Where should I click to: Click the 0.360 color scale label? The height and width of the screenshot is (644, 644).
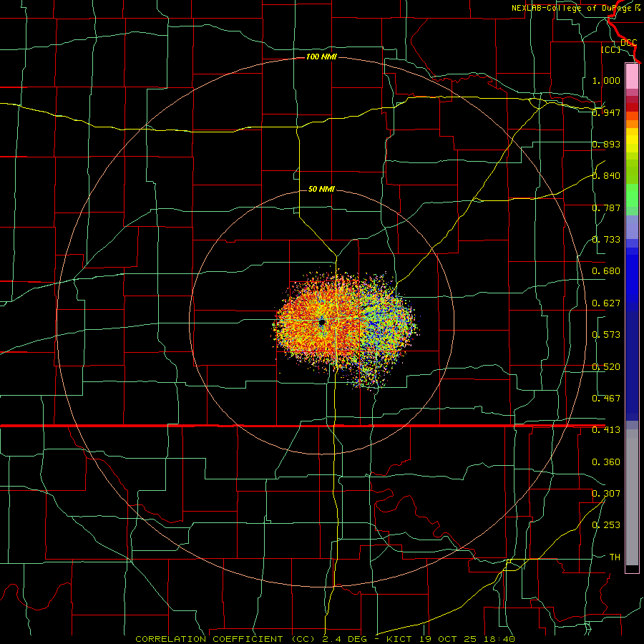pyautogui.click(x=606, y=462)
